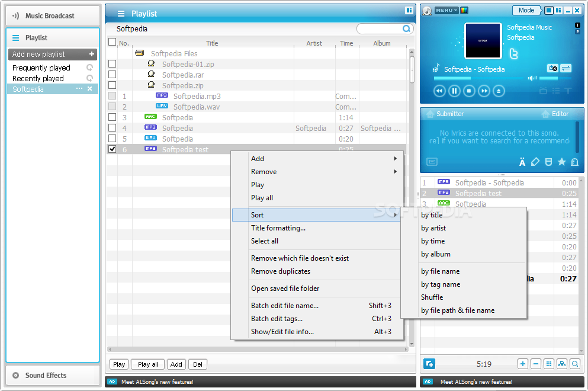588x391 pixels.
Task: Expand the Remove submenu arrow
Action: (x=395, y=171)
